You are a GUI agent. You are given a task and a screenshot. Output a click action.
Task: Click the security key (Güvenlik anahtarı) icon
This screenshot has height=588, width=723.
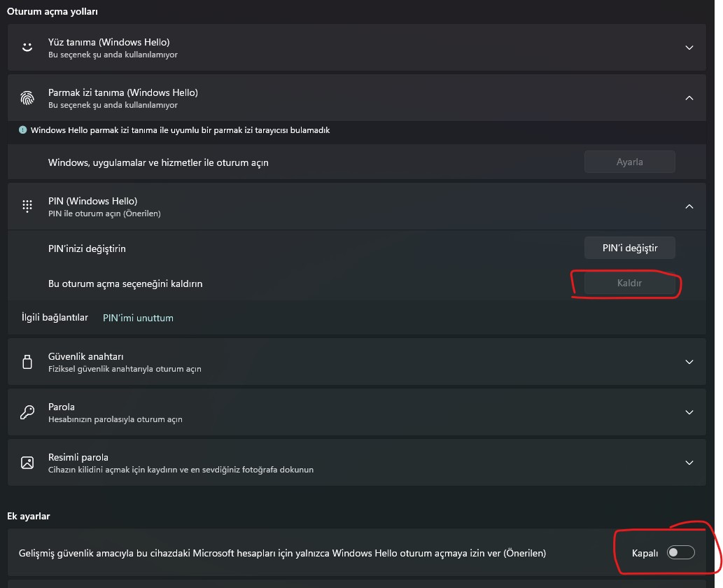tap(27, 362)
